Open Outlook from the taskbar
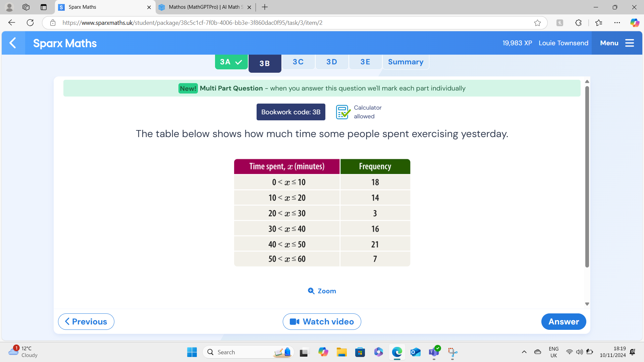The height and width of the screenshot is (362, 644). pyautogui.click(x=415, y=352)
